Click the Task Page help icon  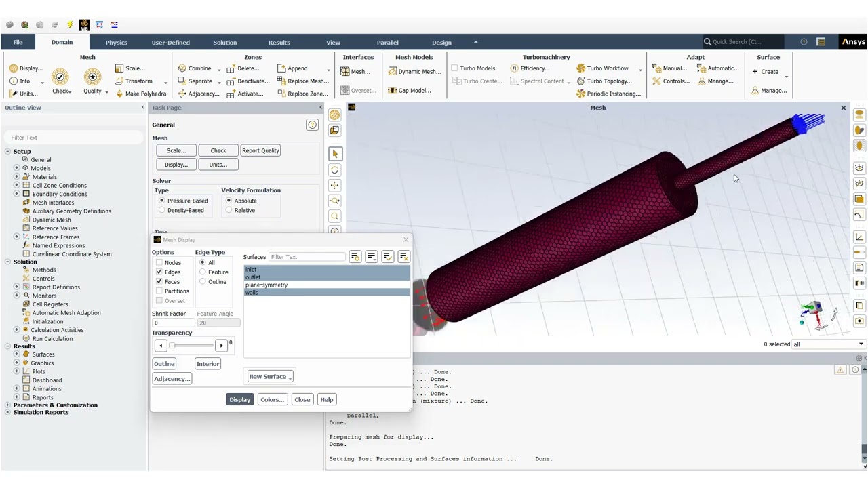click(x=312, y=125)
